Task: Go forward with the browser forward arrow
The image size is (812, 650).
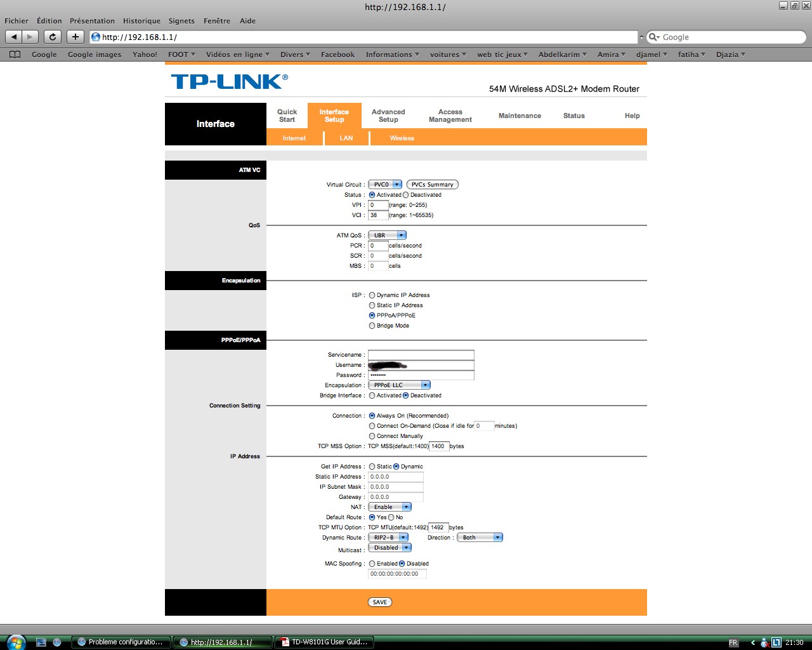Action: (x=30, y=37)
